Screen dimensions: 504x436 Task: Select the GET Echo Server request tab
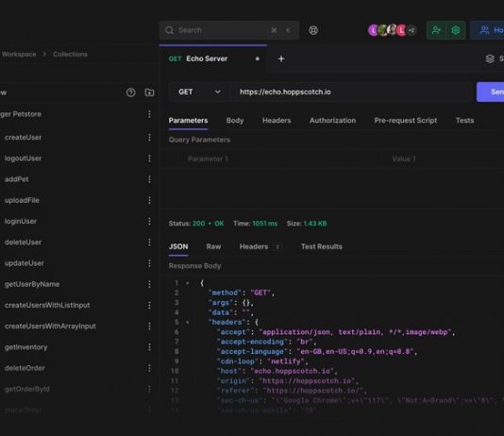coord(212,59)
